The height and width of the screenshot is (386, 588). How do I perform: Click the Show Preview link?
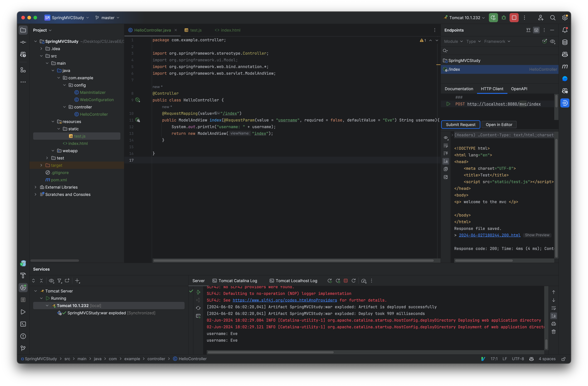pos(537,235)
